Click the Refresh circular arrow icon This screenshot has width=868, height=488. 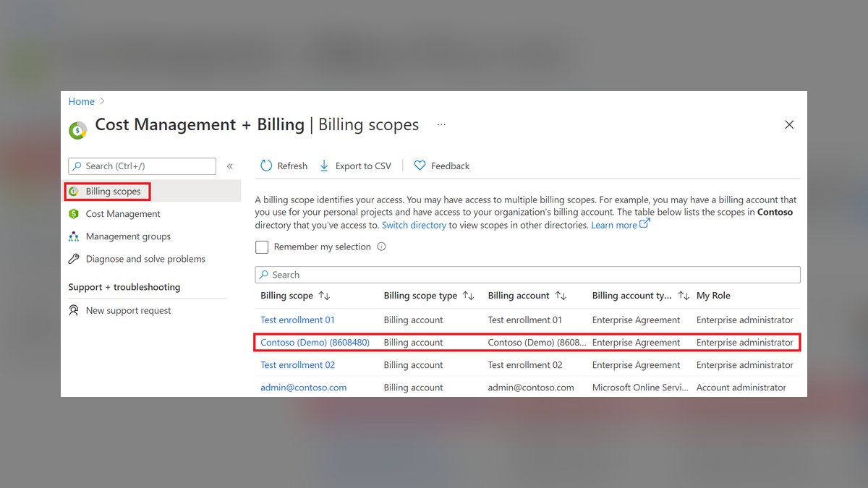pos(266,166)
